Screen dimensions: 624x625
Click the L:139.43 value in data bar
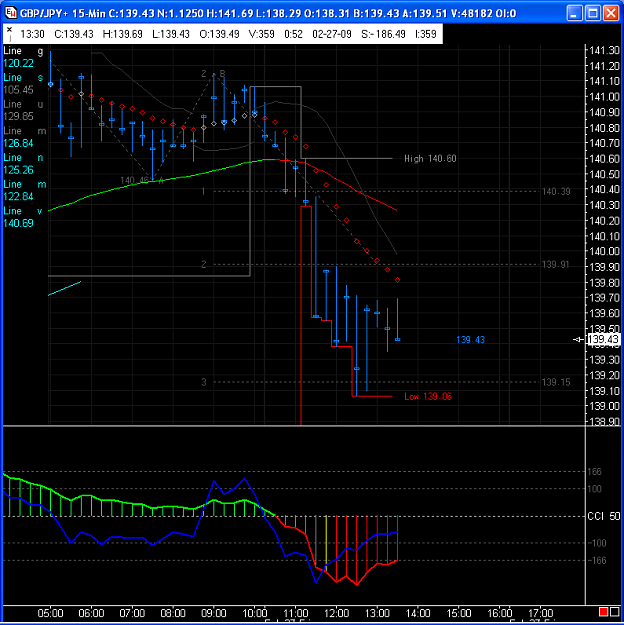coord(171,34)
